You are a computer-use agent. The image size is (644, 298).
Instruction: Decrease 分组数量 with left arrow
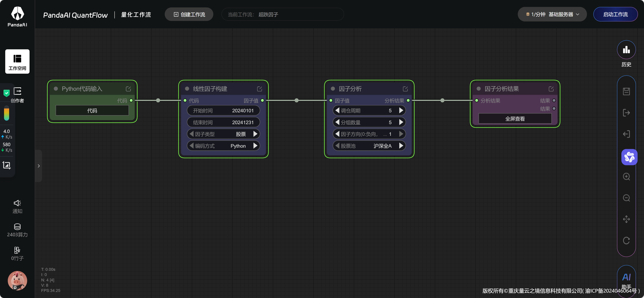click(x=338, y=122)
